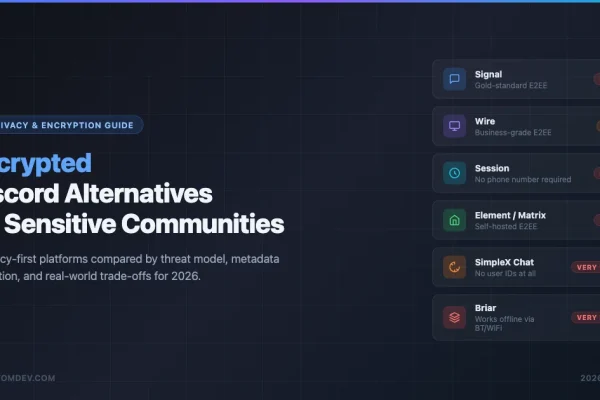
Task: Click the Session clock icon
Action: (x=454, y=173)
